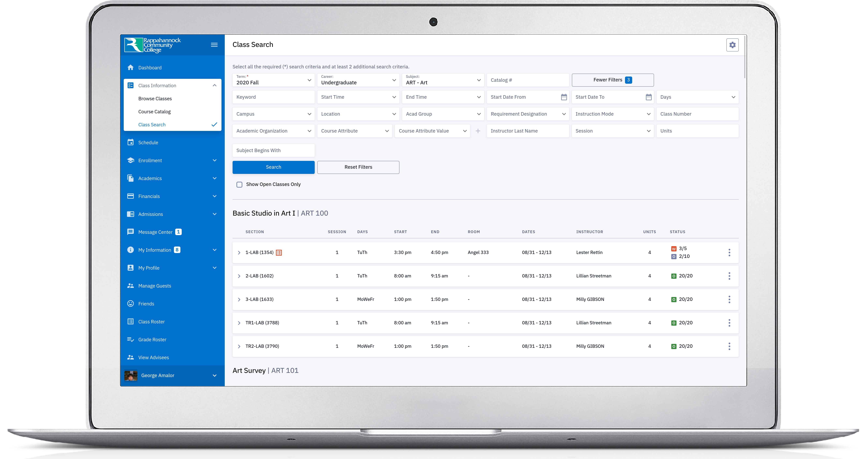Viewport: 868px width, 459px height.
Task: Click the Instructor Last Name field
Action: tap(528, 131)
